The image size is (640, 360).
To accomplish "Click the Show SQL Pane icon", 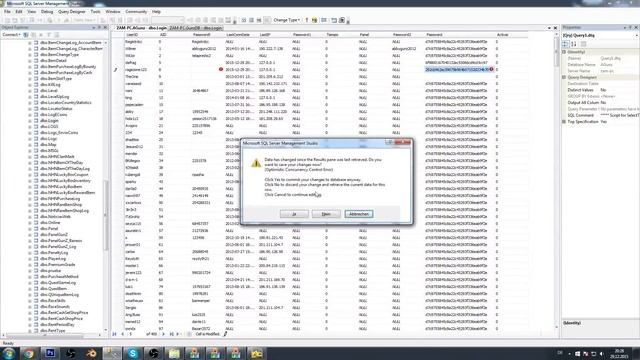I will pyautogui.click(x=259, y=20).
